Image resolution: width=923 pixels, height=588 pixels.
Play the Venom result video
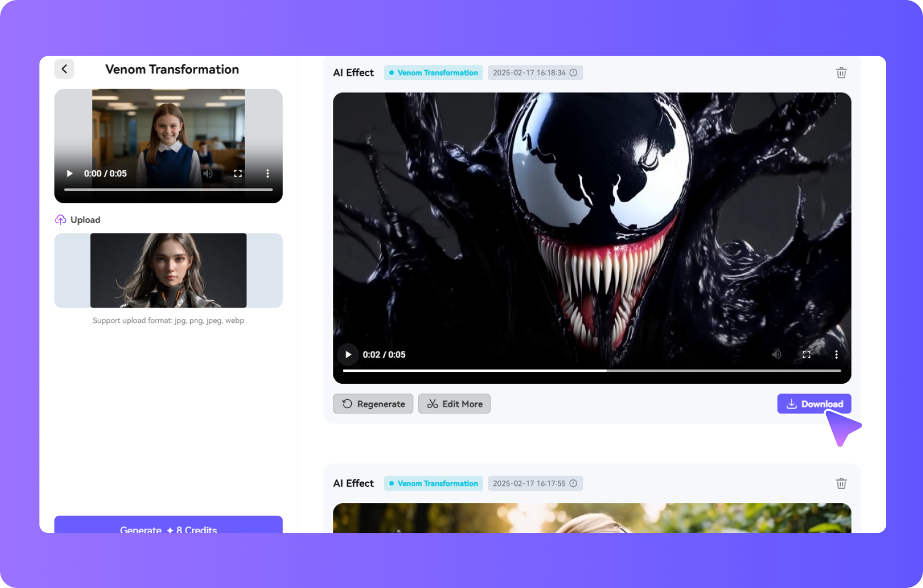click(348, 355)
